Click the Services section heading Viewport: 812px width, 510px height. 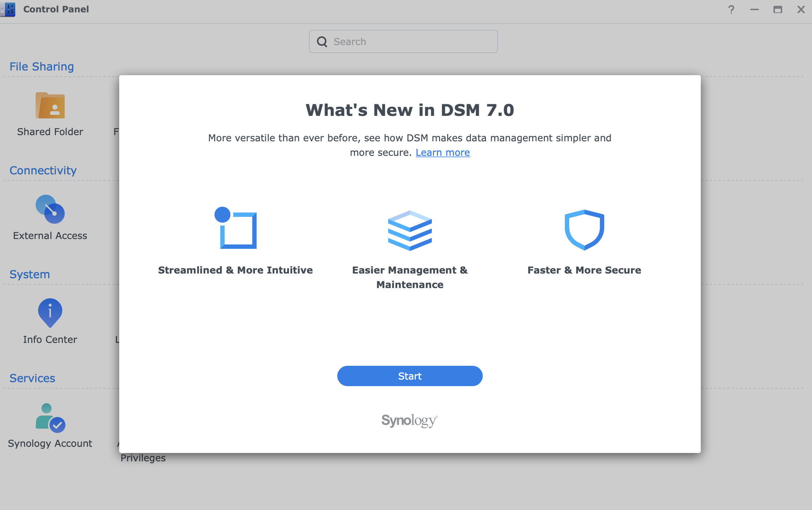(32, 378)
